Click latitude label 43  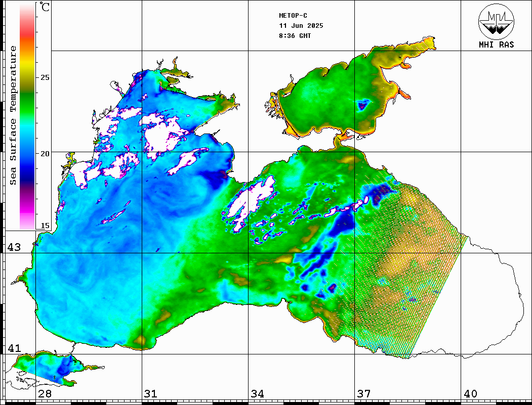[x=14, y=247]
